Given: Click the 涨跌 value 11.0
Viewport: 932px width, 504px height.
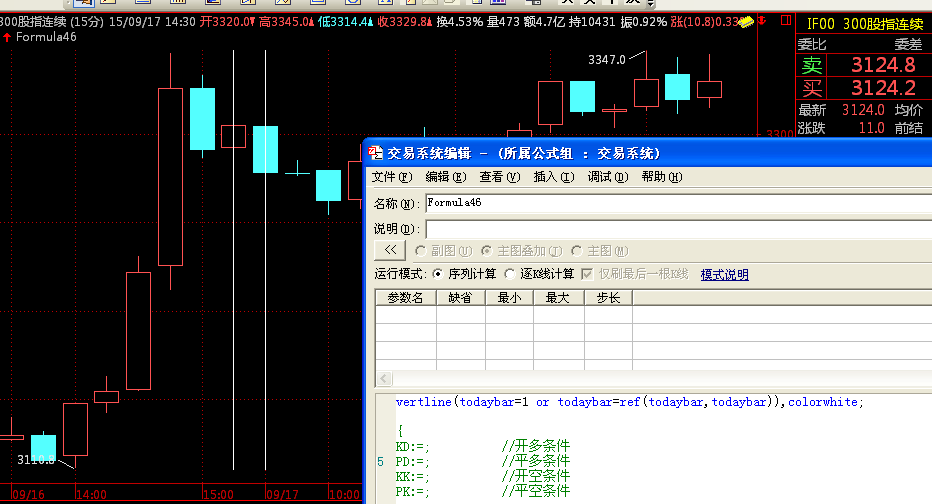Looking at the screenshot, I should (871, 128).
